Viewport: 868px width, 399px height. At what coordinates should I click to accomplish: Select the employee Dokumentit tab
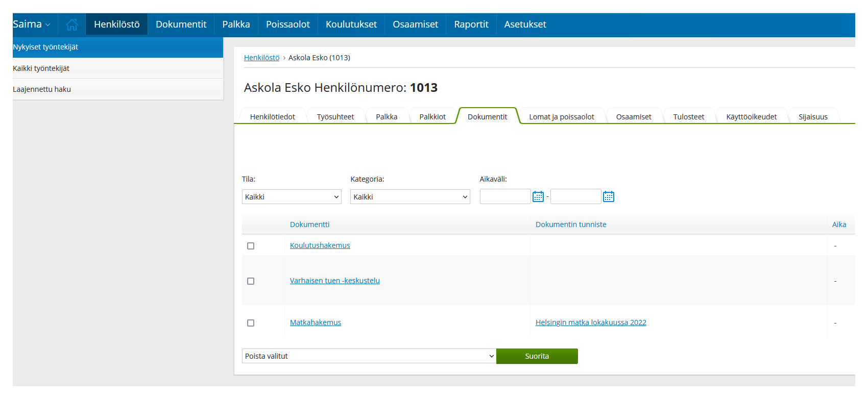[x=488, y=117]
